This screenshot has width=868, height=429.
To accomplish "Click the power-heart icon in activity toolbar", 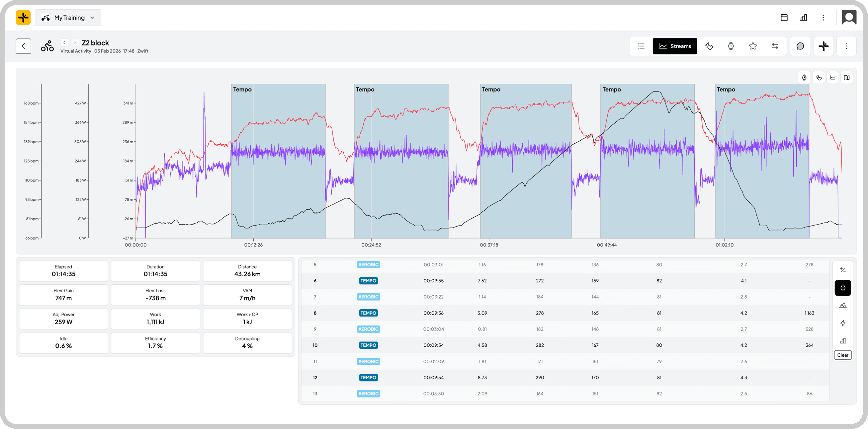I will 709,46.
